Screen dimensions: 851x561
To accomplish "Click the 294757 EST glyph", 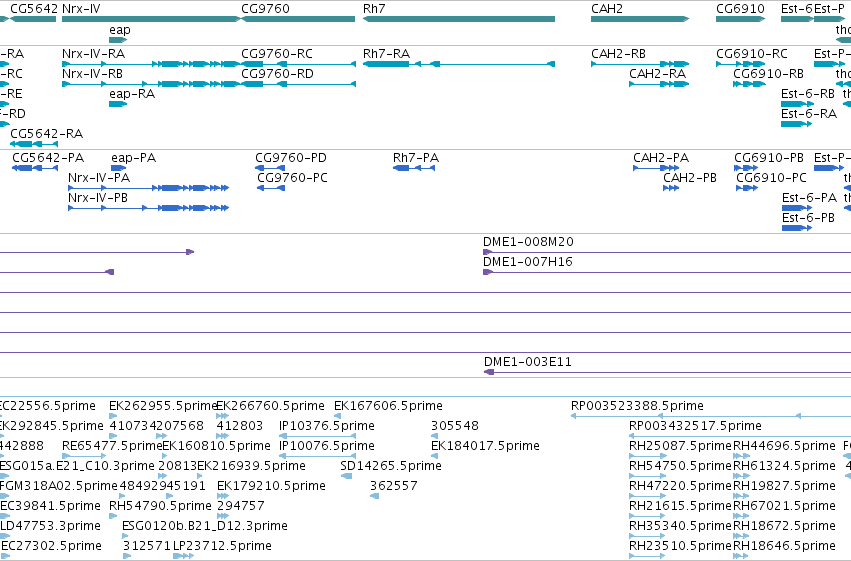I will click(223, 517).
